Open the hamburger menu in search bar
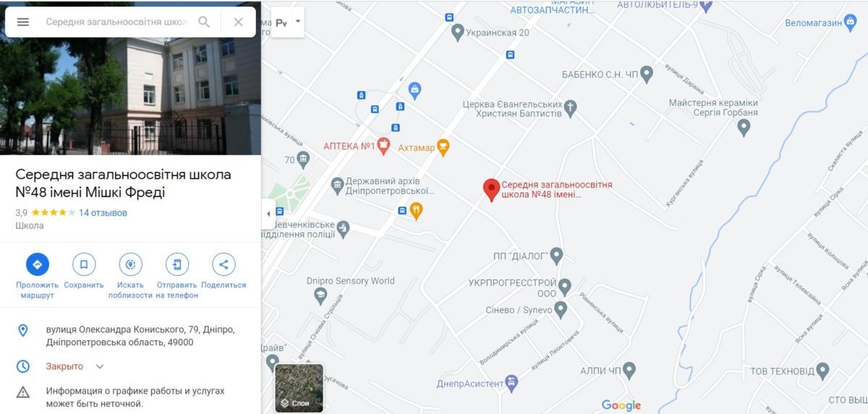 point(23,22)
